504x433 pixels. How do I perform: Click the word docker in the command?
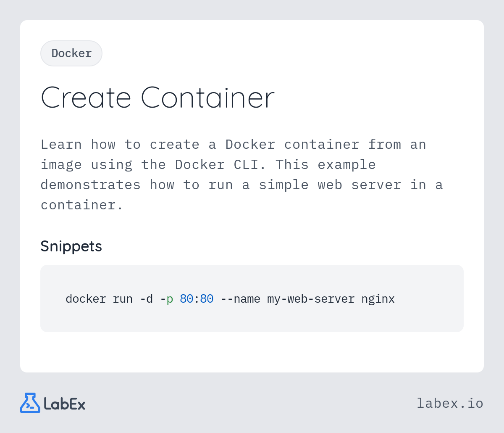coord(86,299)
